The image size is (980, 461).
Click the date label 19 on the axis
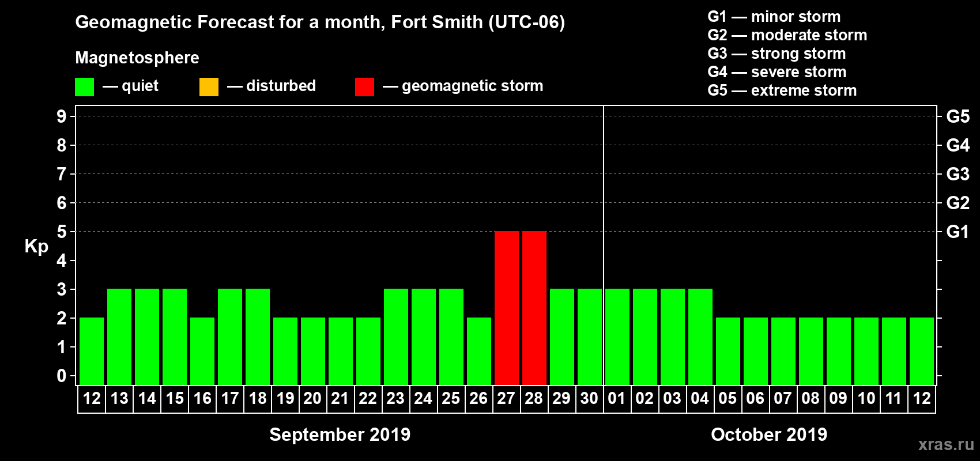(x=285, y=399)
